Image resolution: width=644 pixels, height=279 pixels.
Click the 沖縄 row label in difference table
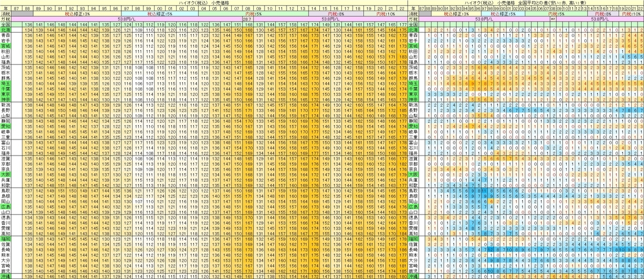(413, 276)
